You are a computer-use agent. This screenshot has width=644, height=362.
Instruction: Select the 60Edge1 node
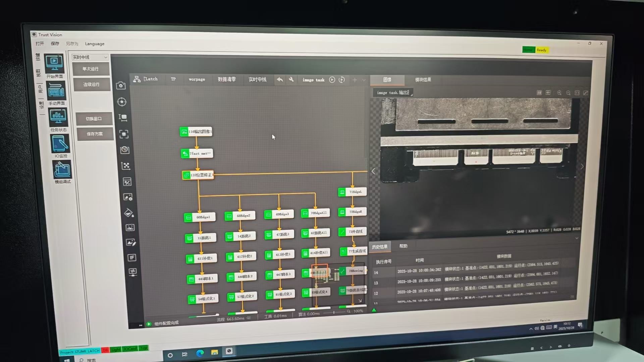coord(200,217)
